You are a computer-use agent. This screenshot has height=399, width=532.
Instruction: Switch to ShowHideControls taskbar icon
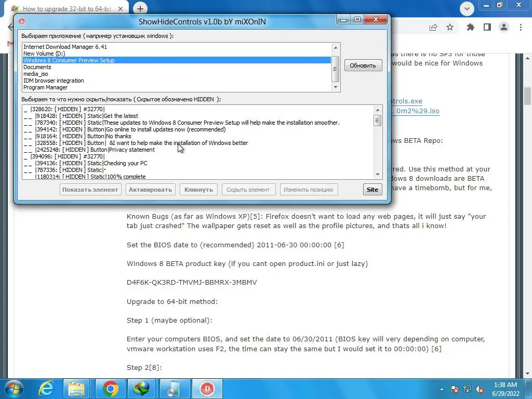coord(207,389)
